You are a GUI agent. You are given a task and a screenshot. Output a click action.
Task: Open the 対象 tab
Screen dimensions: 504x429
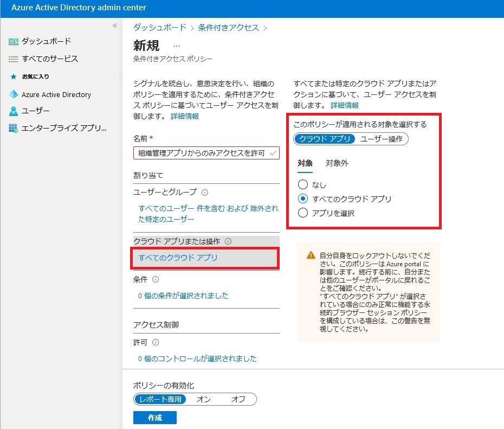(x=305, y=163)
